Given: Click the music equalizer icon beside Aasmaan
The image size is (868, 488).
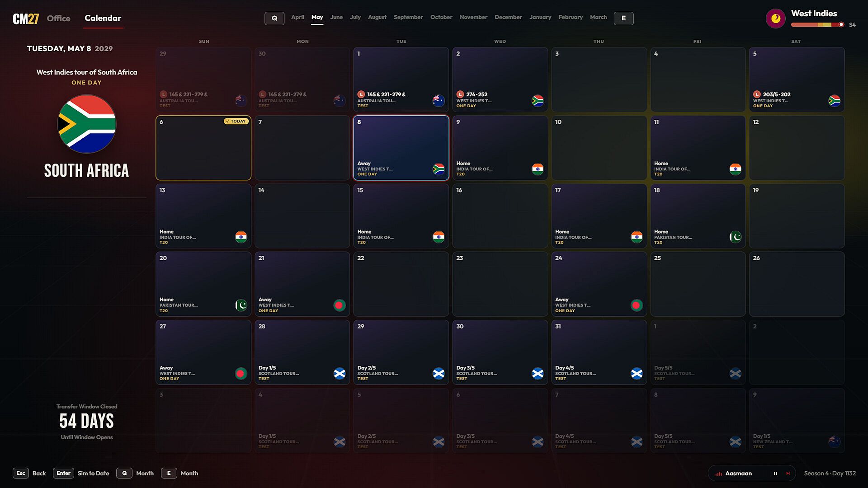Looking at the screenshot, I should point(718,474).
